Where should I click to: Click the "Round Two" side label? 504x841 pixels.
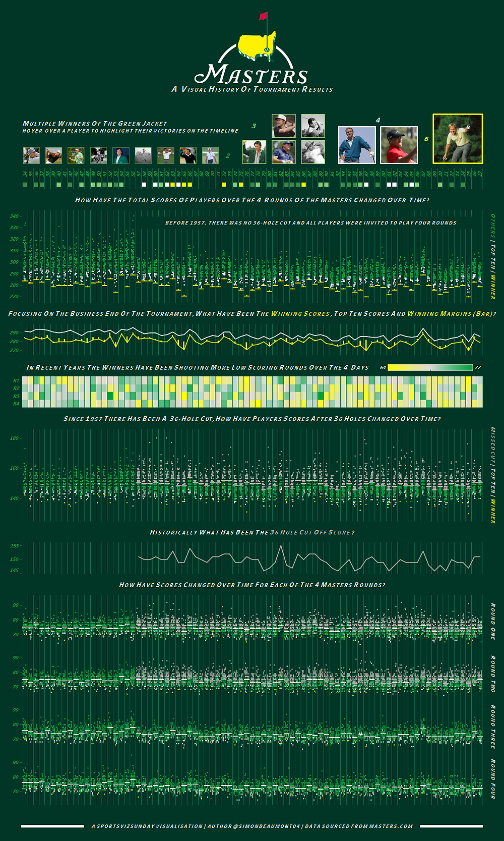[493, 674]
